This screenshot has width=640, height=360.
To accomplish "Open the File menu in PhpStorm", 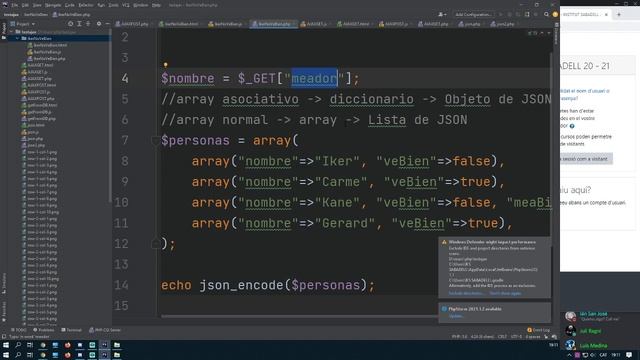I will (x=15, y=5).
